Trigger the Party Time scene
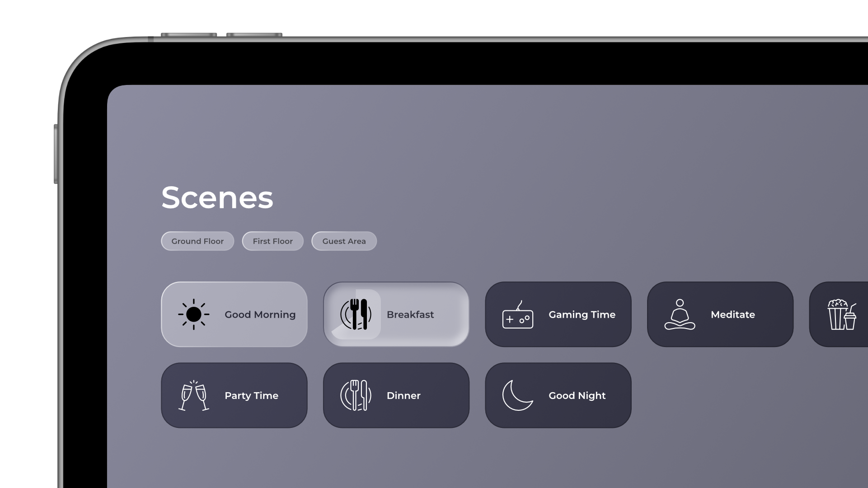Image resolution: width=868 pixels, height=488 pixels. pyautogui.click(x=234, y=395)
